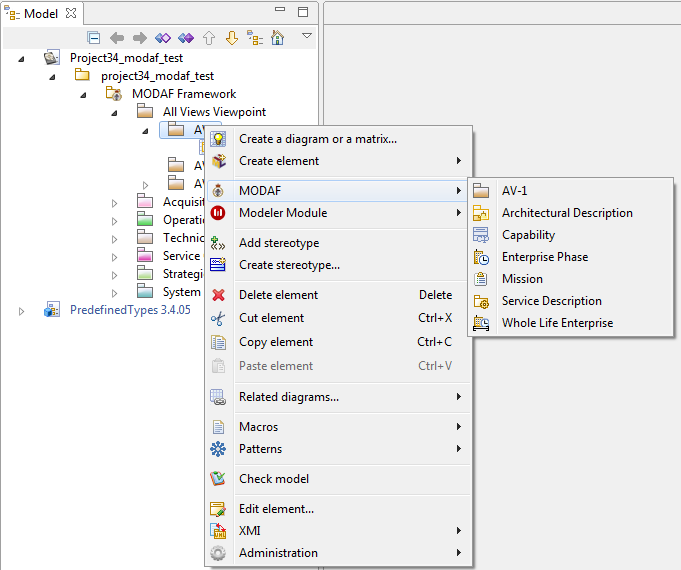Screen dimensions: 681x570
Task: Select the project34_modaf_test folder item
Action: 157,76
